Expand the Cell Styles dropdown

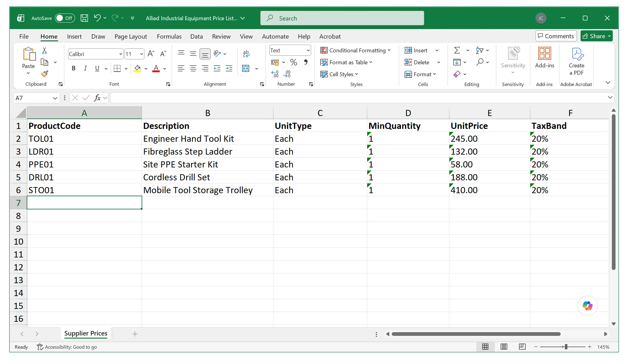point(339,74)
